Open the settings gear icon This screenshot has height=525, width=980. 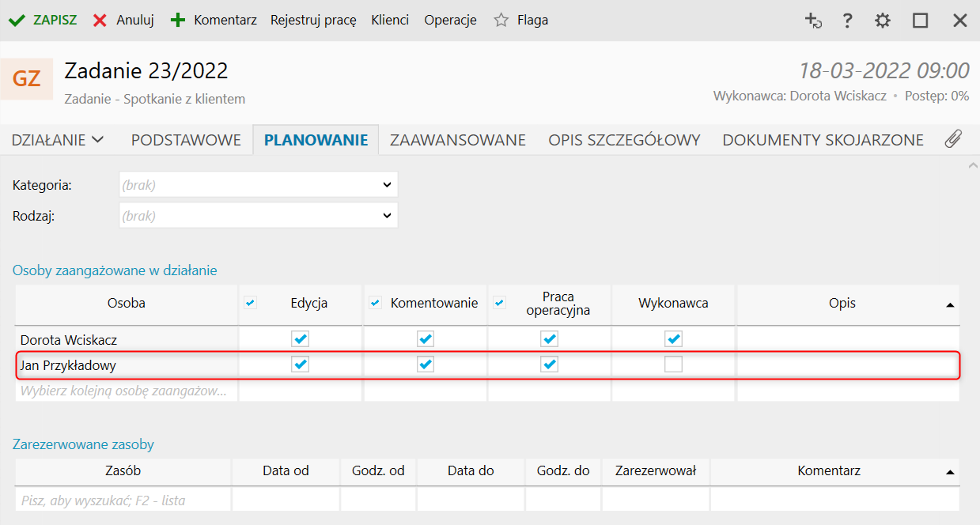click(x=883, y=21)
